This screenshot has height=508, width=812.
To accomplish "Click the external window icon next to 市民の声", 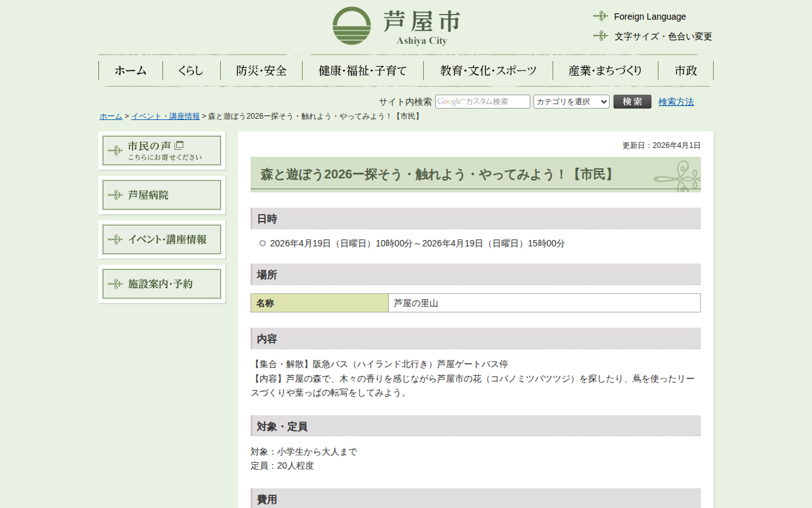I will pyautogui.click(x=179, y=145).
